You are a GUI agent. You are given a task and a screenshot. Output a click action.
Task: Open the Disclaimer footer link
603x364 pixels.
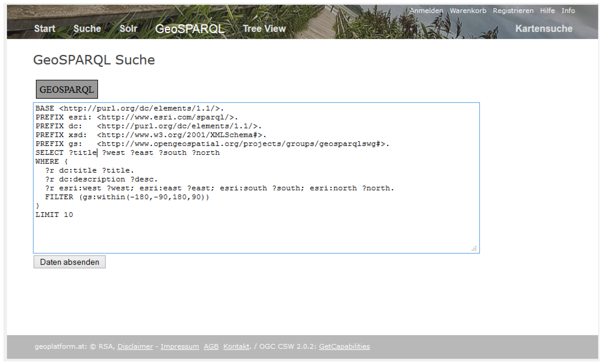pyautogui.click(x=135, y=346)
